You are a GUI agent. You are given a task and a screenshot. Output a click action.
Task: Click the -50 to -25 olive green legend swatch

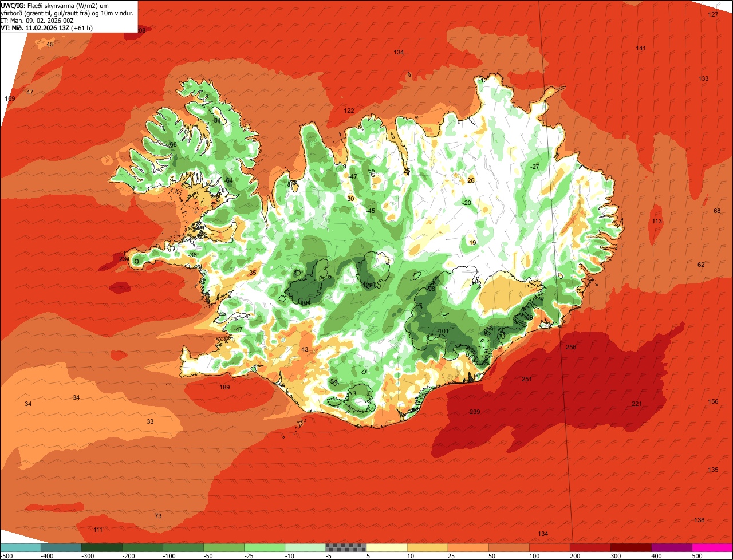point(223,547)
